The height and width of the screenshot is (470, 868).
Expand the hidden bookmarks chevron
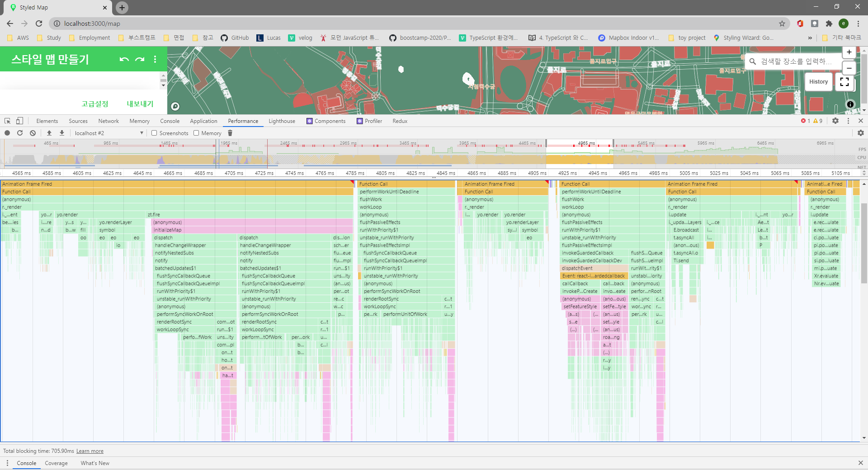tap(810, 38)
